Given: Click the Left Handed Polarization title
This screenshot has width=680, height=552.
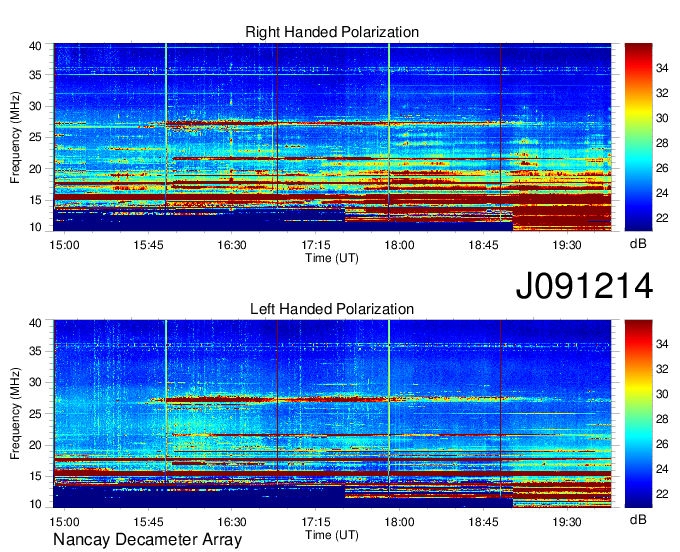Looking at the screenshot, I should pos(332,309).
